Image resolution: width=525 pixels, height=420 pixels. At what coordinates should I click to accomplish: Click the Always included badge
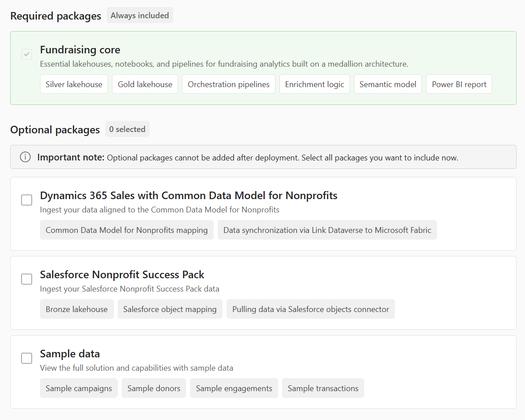click(139, 16)
